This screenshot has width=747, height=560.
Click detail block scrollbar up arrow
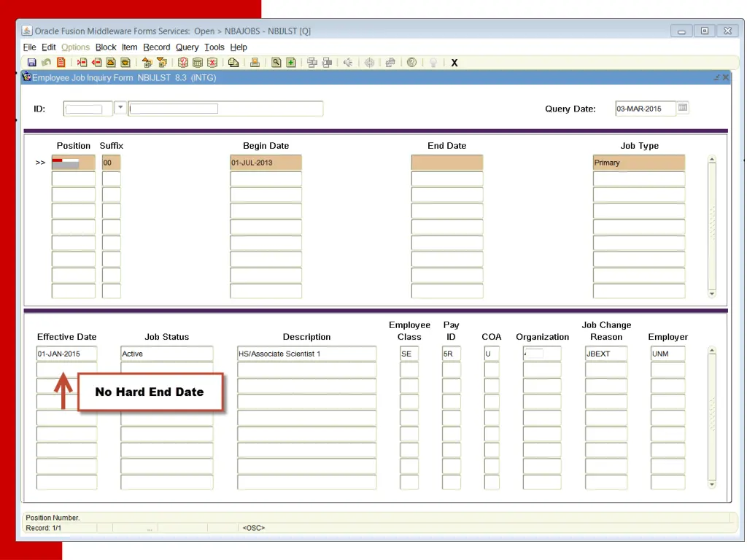click(712, 351)
